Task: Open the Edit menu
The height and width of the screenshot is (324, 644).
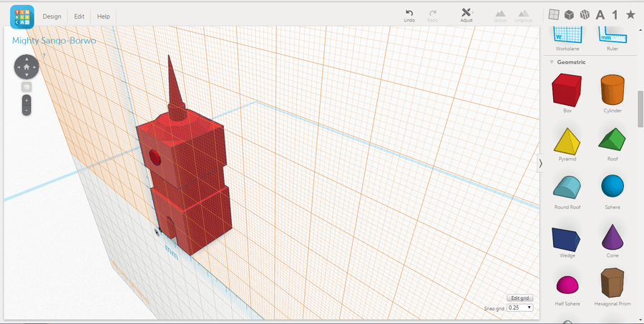Action: pos(79,16)
